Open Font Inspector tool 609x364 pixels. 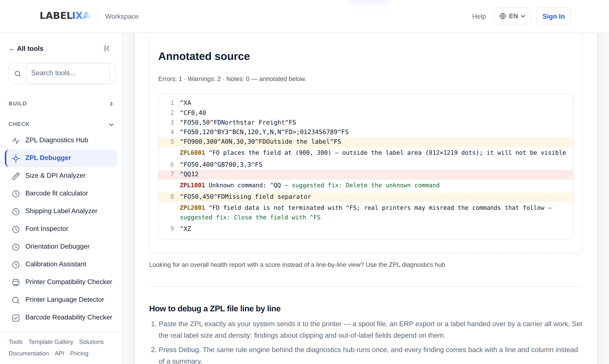[61, 229]
